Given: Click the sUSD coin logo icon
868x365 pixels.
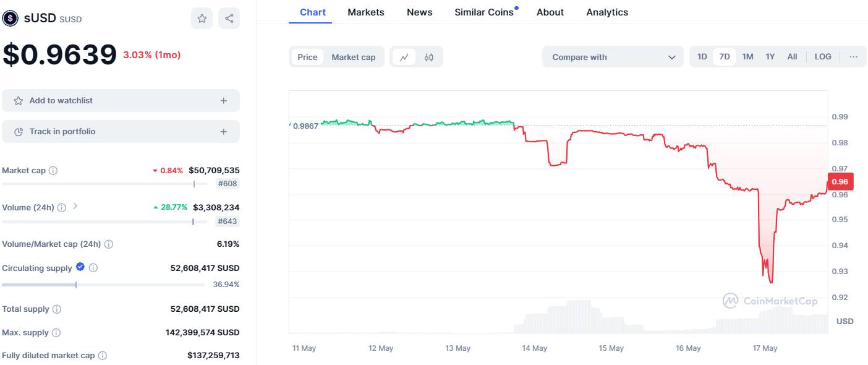Looking at the screenshot, I should point(11,19).
